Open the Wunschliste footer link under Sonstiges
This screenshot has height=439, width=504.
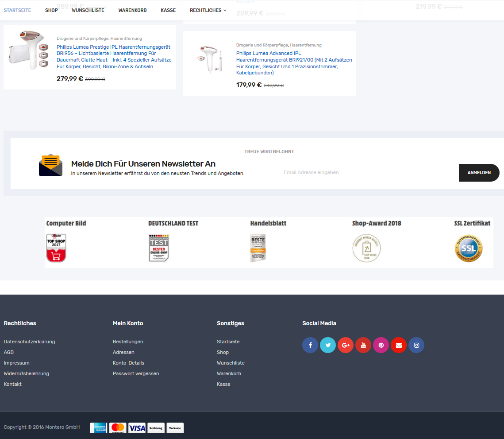[x=231, y=363]
